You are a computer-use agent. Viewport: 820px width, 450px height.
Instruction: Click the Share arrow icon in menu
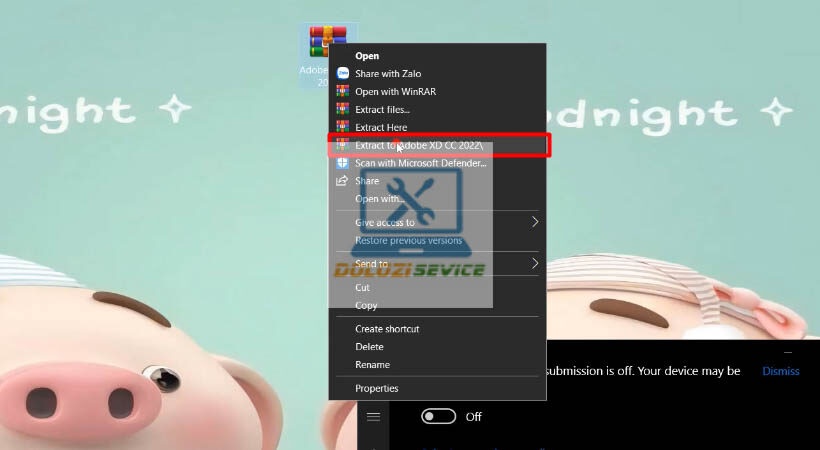click(x=342, y=181)
